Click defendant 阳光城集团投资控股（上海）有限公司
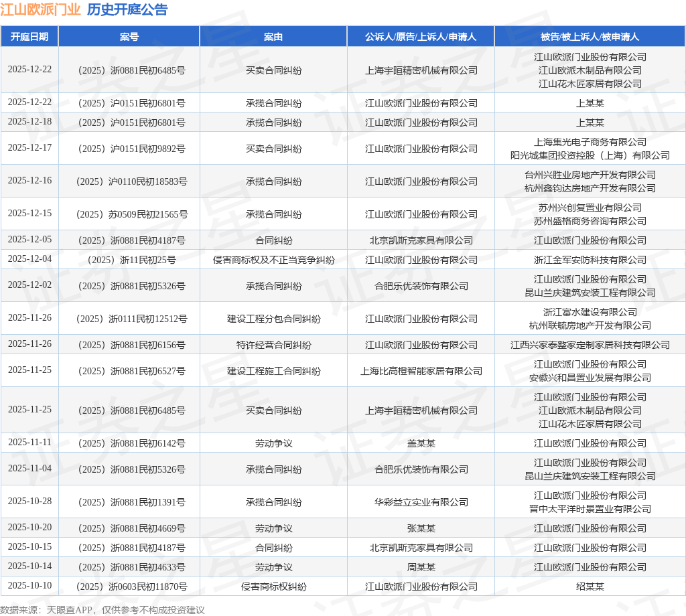This screenshot has width=686, height=616. [x=590, y=155]
